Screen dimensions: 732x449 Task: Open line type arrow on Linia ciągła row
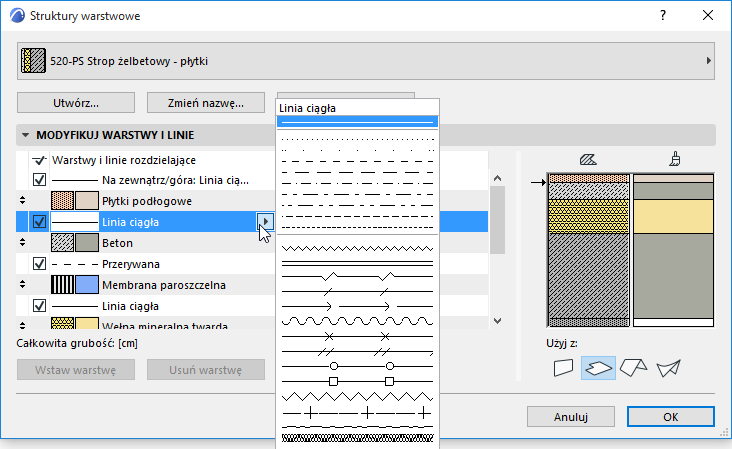(266, 222)
